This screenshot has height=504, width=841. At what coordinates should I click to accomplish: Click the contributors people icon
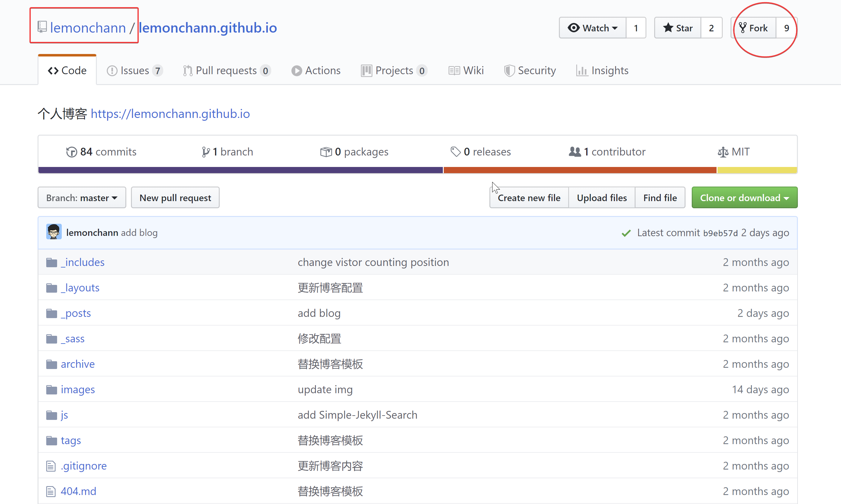coord(575,152)
